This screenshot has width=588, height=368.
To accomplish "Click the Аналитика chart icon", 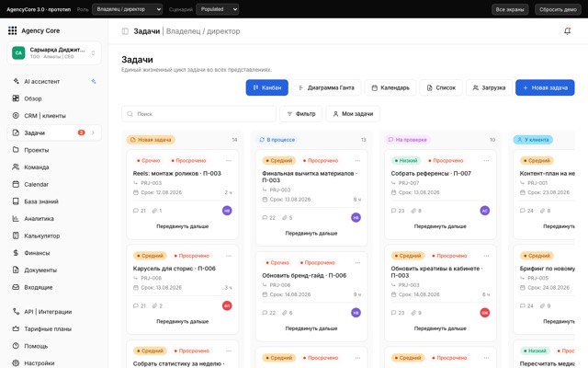I will (16, 219).
